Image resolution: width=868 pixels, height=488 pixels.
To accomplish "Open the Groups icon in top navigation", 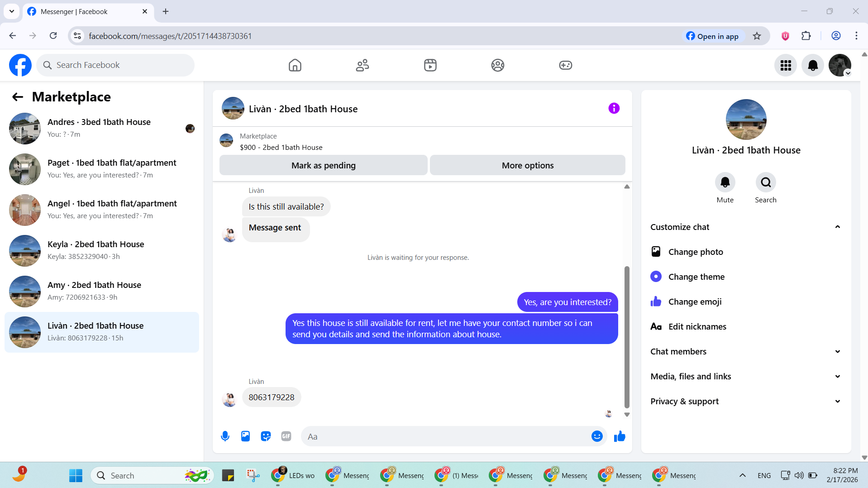I will click(x=498, y=65).
